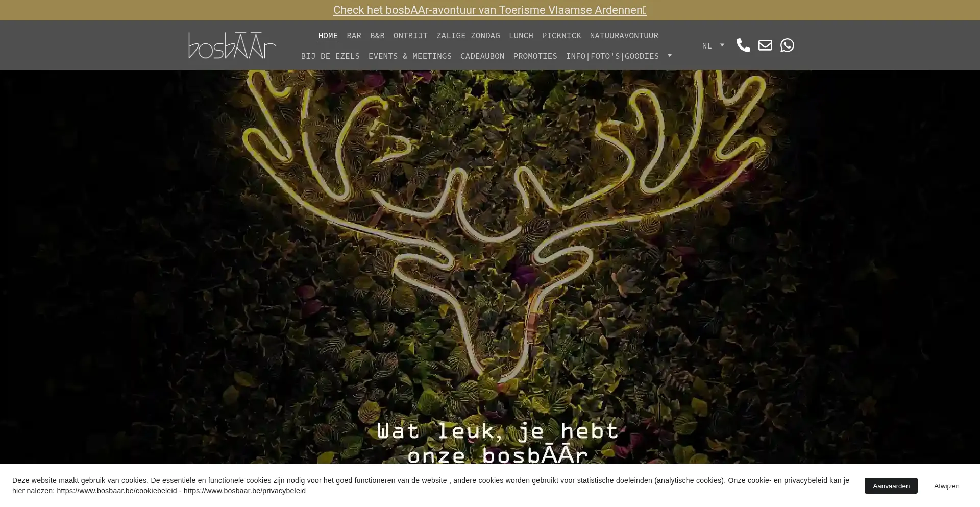Click the WhatsApp chat icon
The height and width of the screenshot is (507, 980).
(787, 45)
